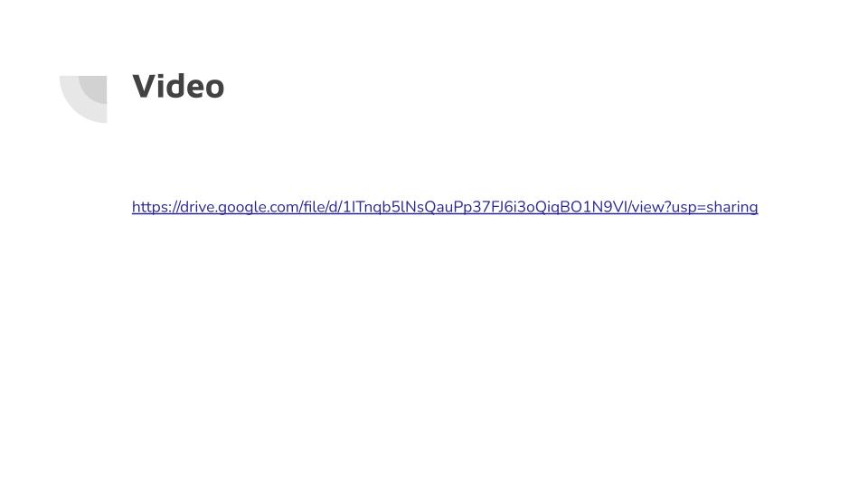868x488 pixels.
Task: Click the word "sharing" in the hyperlink
Action: [x=731, y=207]
